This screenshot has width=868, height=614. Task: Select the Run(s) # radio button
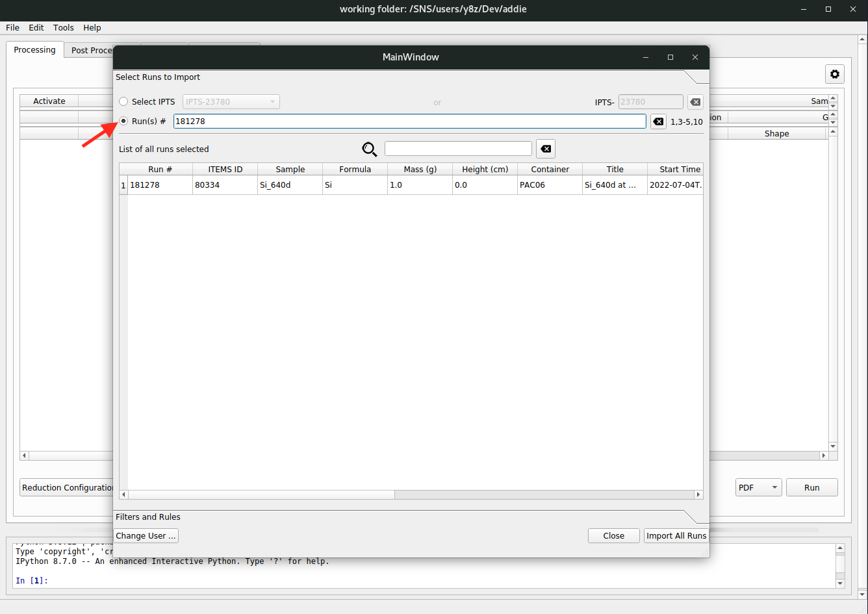(124, 122)
